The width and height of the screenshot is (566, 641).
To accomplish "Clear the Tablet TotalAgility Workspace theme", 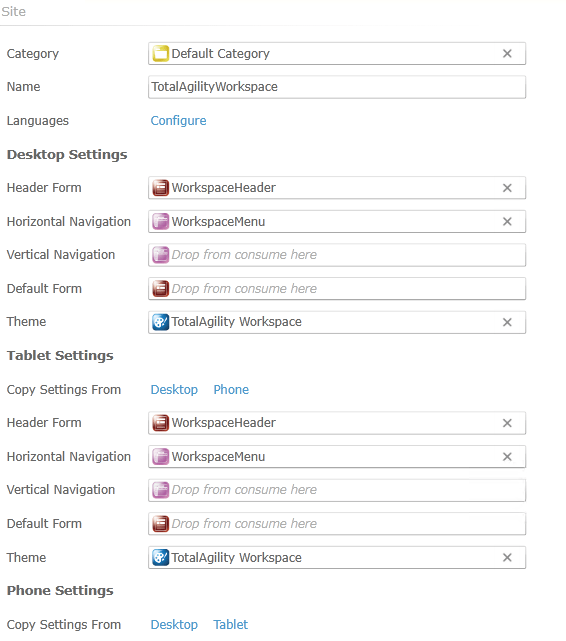I will tap(507, 558).
